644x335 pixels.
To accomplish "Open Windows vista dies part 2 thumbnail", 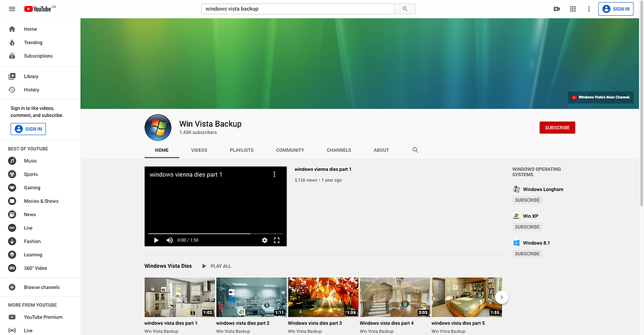I will 251,297.
